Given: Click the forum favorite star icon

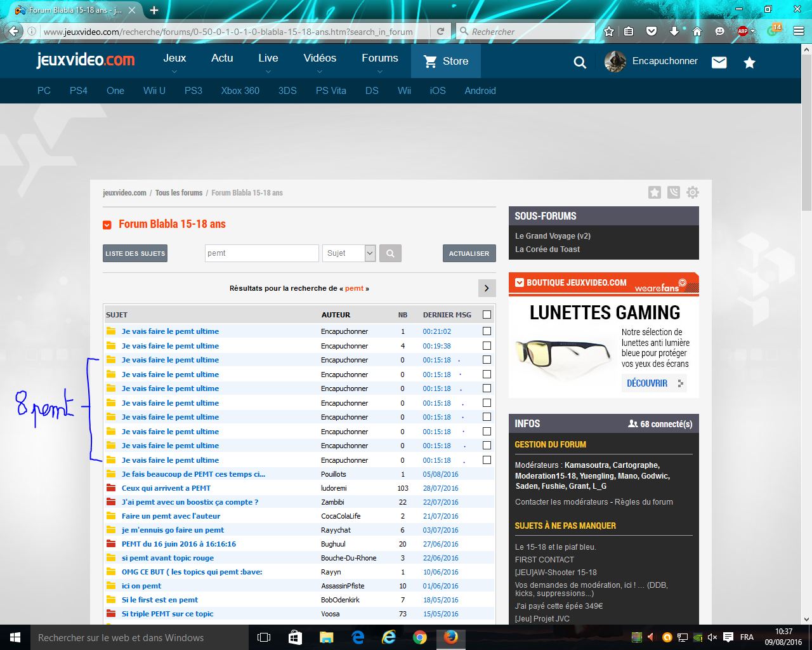Looking at the screenshot, I should [x=655, y=192].
